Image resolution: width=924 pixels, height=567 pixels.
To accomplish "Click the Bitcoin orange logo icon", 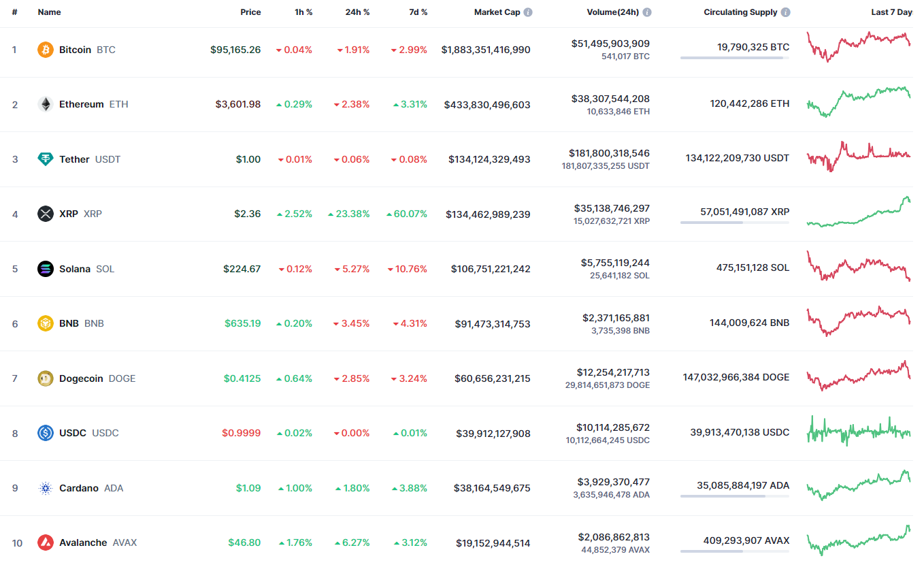I will (46, 50).
